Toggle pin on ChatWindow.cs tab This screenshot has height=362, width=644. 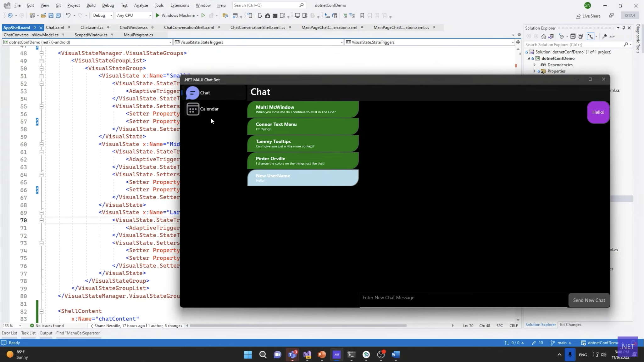153,28
